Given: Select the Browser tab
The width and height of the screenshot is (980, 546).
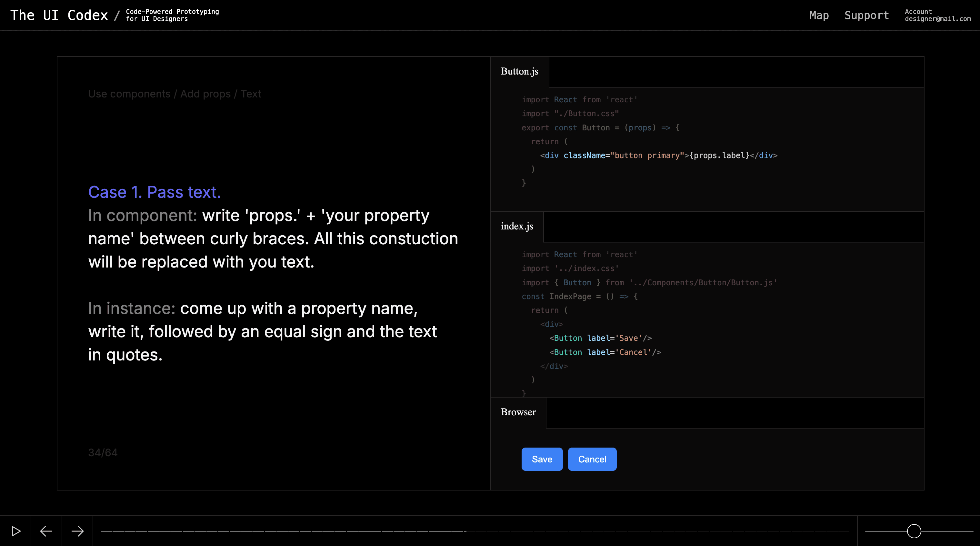Looking at the screenshot, I should 518,412.
